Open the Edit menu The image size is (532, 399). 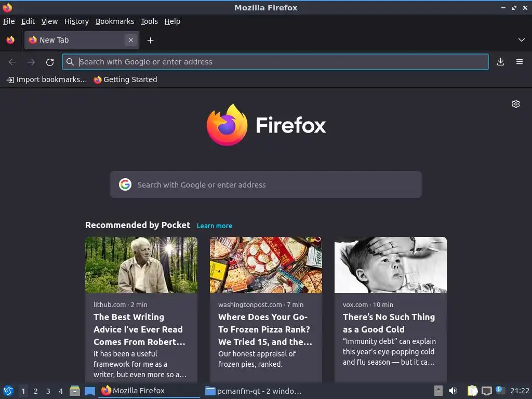click(28, 21)
